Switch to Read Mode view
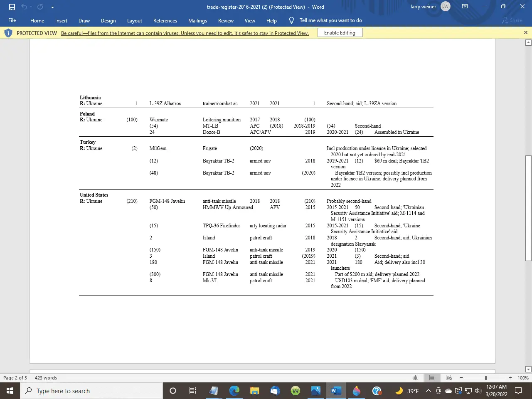 415,378
